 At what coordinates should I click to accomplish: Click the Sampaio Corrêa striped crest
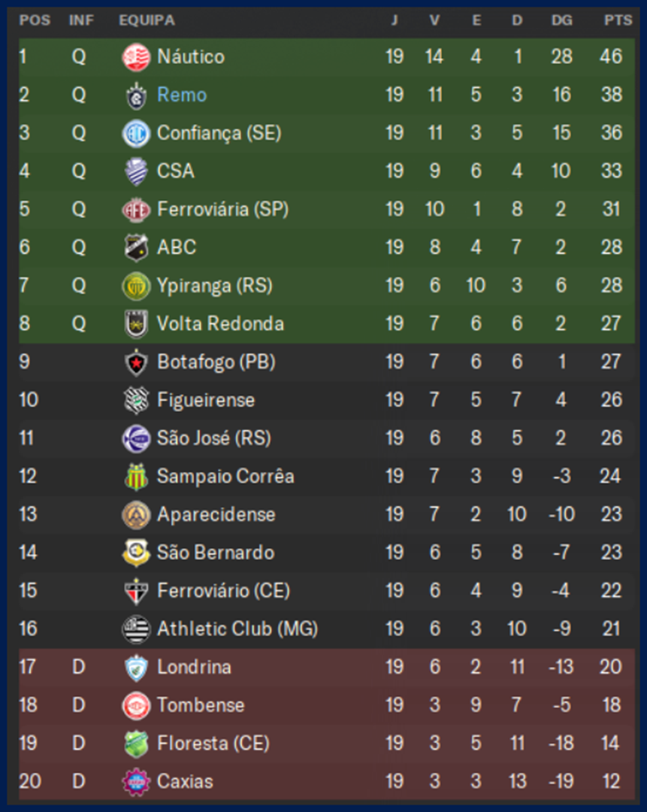[x=136, y=477]
